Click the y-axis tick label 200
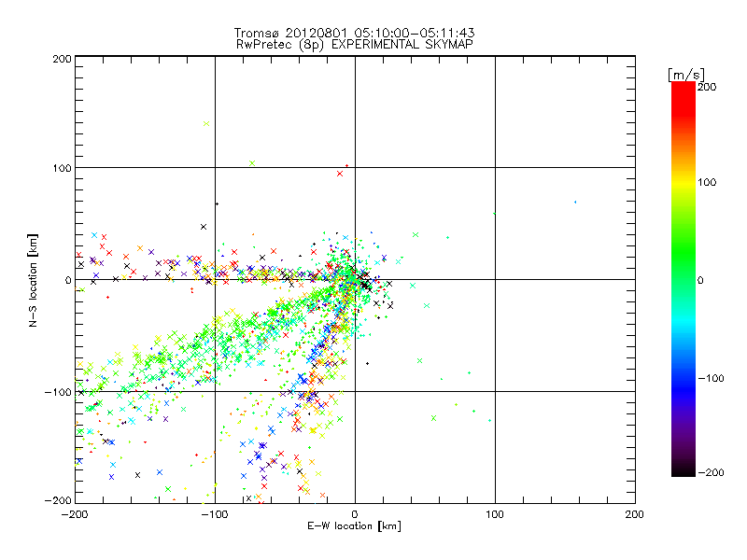 pyautogui.click(x=62, y=59)
